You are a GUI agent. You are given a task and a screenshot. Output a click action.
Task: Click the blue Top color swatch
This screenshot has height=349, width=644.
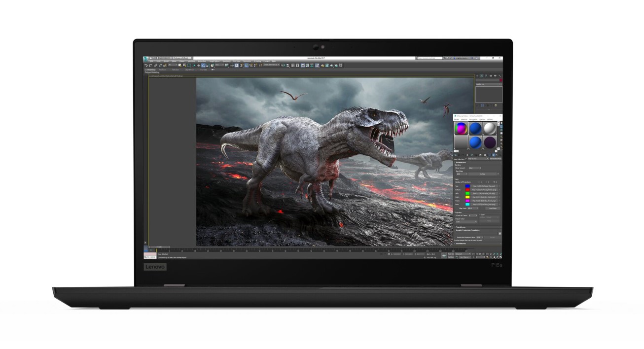click(467, 186)
